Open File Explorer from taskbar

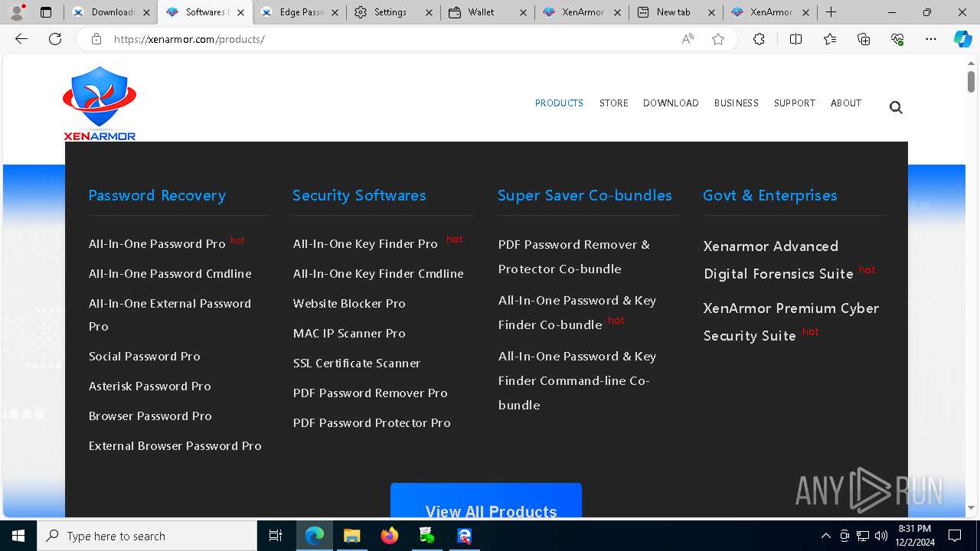coord(351,536)
